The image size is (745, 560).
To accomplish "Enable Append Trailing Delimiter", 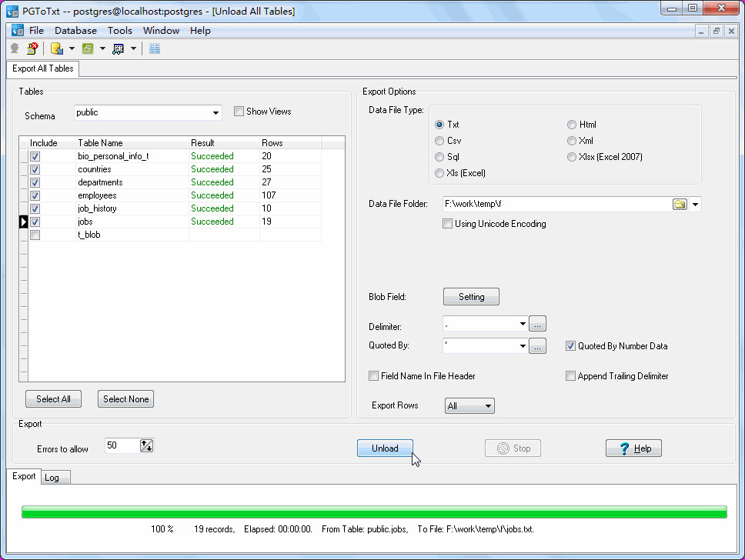I will click(x=570, y=376).
